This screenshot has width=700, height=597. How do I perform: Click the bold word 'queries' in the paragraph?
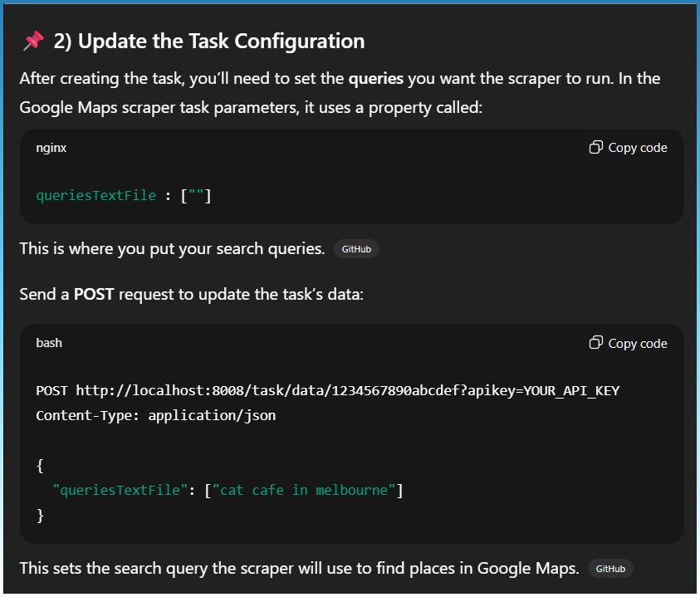point(376,80)
